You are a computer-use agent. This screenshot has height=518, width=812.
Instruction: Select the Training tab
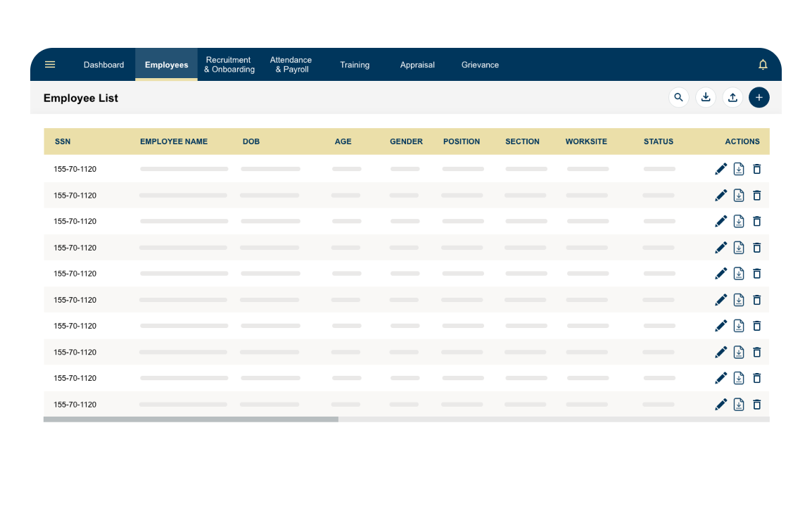[x=355, y=65]
